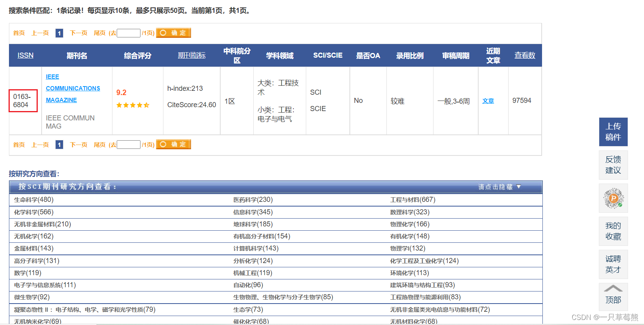Browse 有机化学(148) category
This screenshot has width=644, height=325.
(x=410, y=237)
